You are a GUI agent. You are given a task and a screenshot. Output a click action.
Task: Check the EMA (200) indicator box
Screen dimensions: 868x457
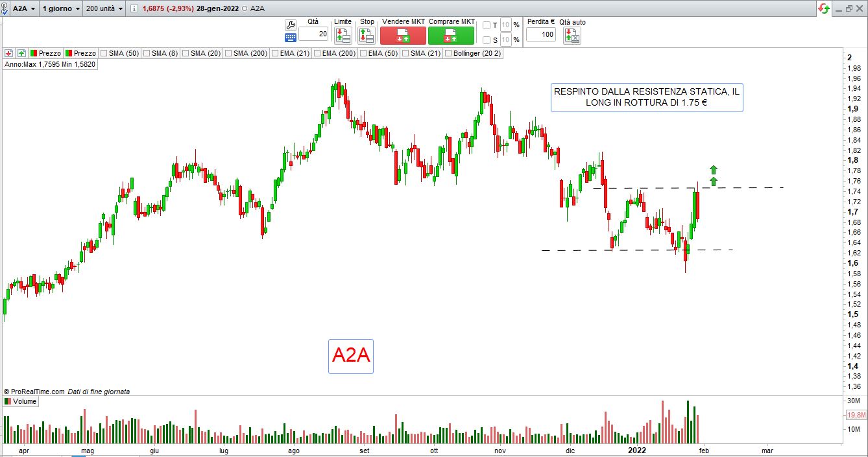point(317,53)
